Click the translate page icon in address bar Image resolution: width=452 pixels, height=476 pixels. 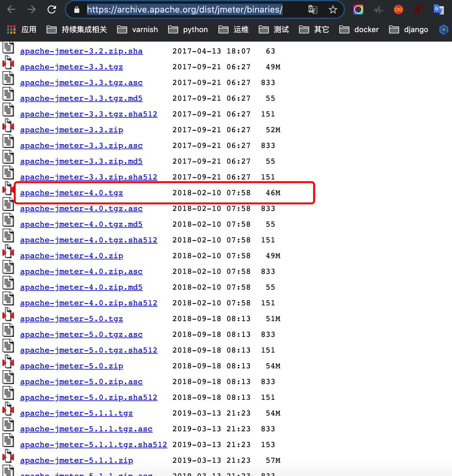(313, 10)
